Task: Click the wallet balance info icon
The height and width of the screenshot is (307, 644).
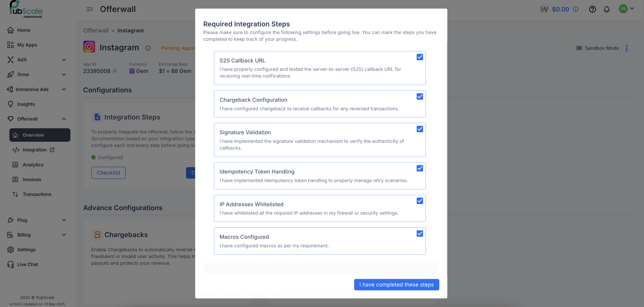Action: pyautogui.click(x=575, y=9)
